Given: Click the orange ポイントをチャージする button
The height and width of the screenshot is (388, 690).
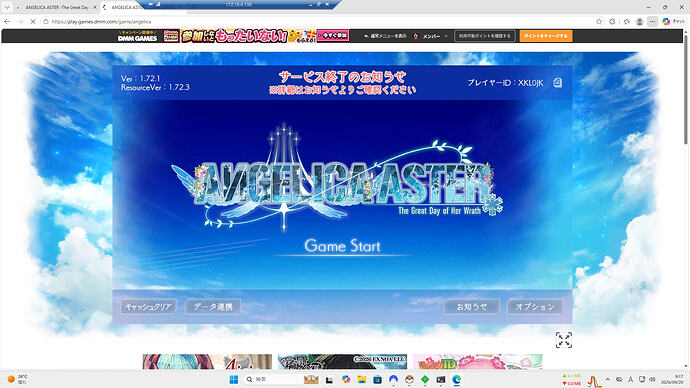Looking at the screenshot, I should point(546,36).
